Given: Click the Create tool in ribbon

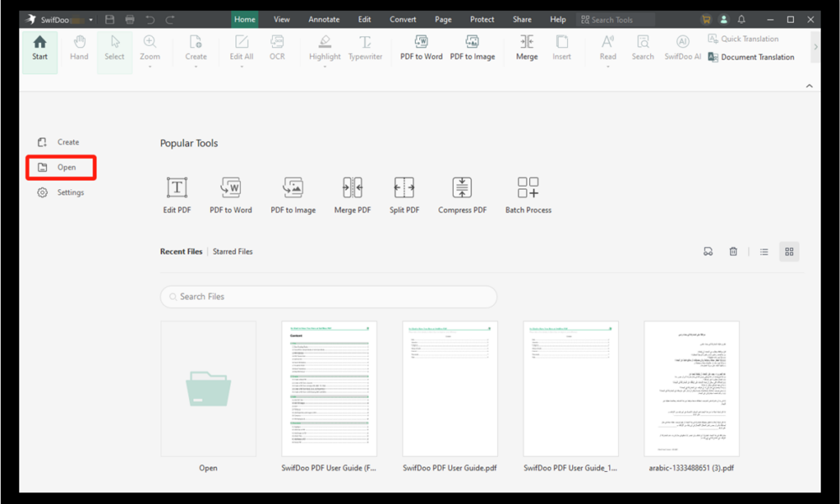Looking at the screenshot, I should [x=196, y=50].
